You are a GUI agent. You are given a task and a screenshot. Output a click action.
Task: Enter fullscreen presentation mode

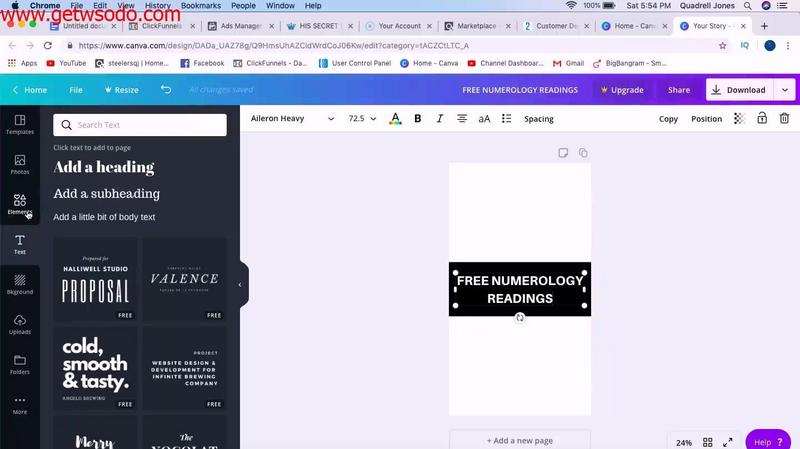728,442
